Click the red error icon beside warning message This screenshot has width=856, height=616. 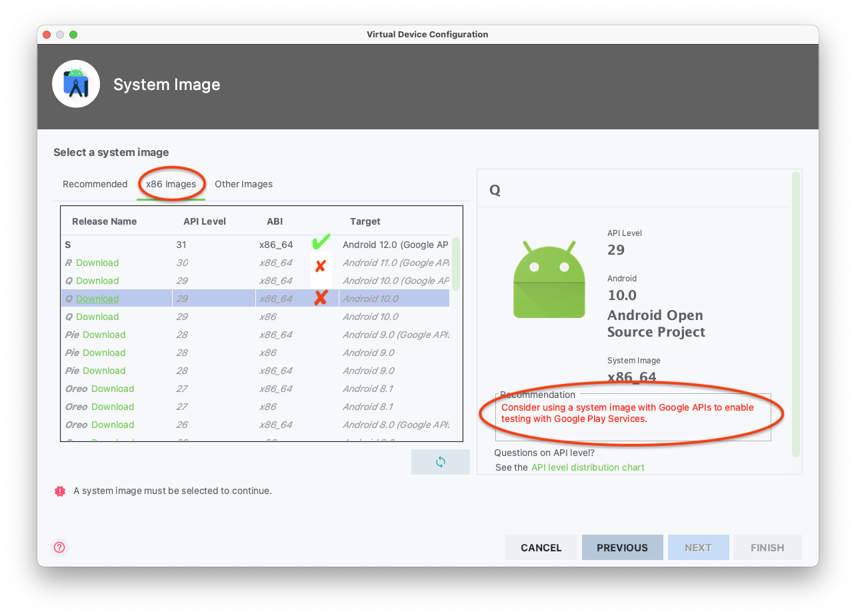tap(60, 491)
